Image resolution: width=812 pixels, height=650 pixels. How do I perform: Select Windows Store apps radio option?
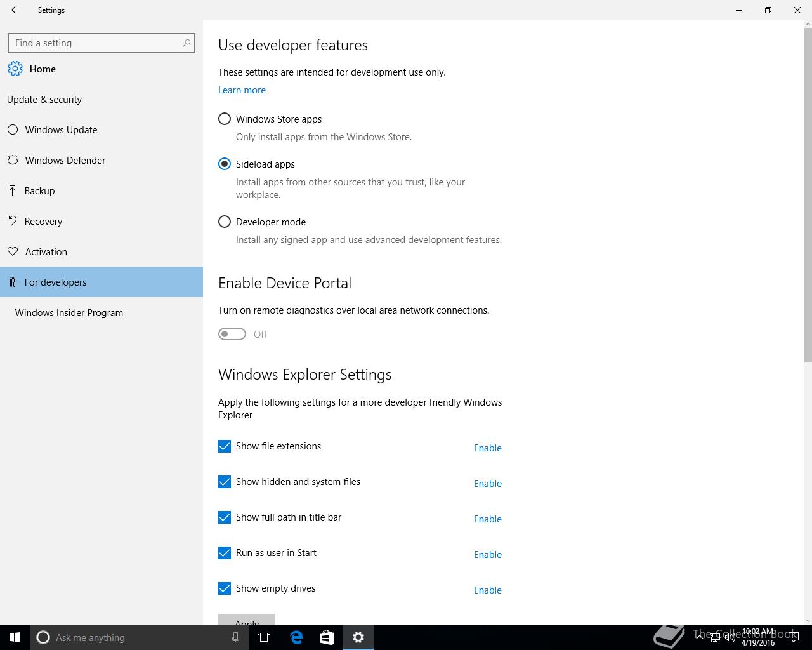click(225, 119)
